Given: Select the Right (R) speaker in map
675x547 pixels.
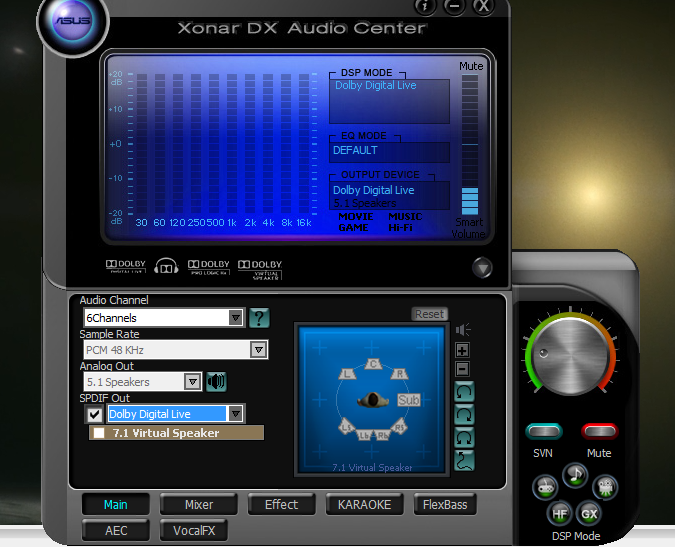Looking at the screenshot, I should coord(399,374).
